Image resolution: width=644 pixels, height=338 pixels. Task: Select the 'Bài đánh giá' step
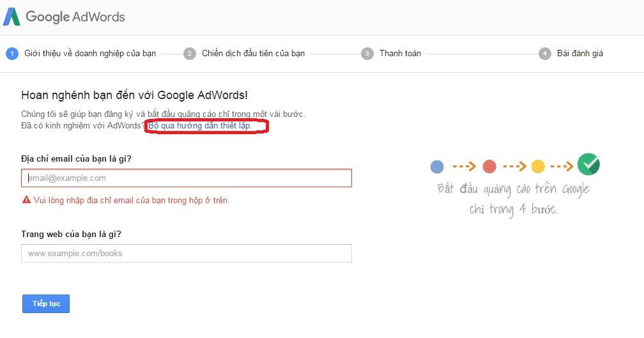coord(580,54)
